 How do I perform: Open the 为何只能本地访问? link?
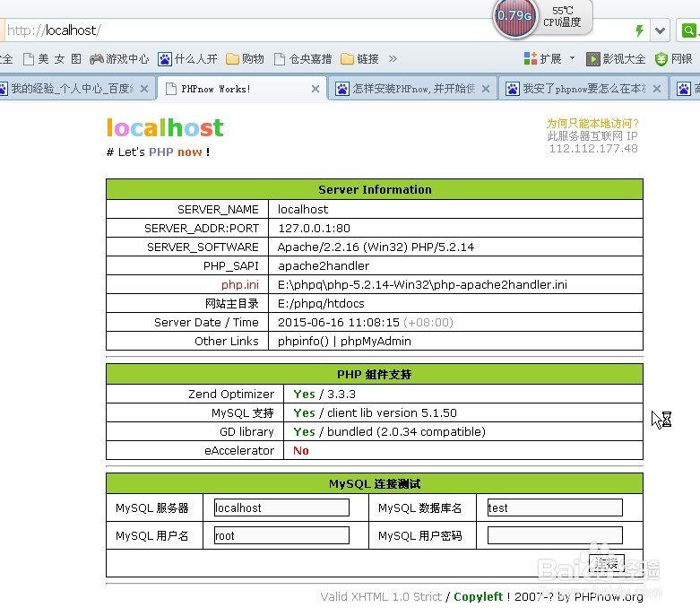592,123
